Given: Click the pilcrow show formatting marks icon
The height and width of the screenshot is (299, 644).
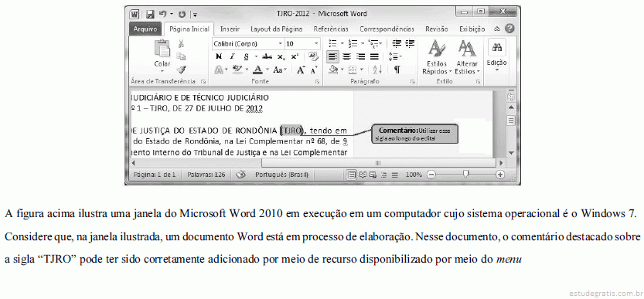Looking at the screenshot, I should click(x=397, y=70).
